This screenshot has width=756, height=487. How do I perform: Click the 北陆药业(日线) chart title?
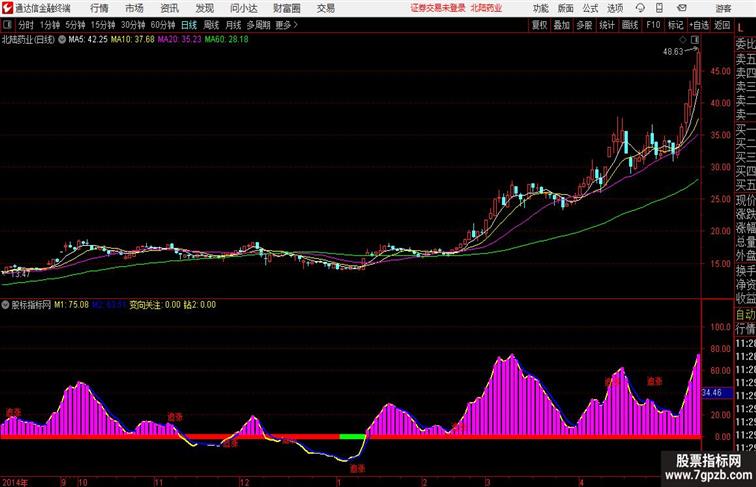click(x=28, y=40)
